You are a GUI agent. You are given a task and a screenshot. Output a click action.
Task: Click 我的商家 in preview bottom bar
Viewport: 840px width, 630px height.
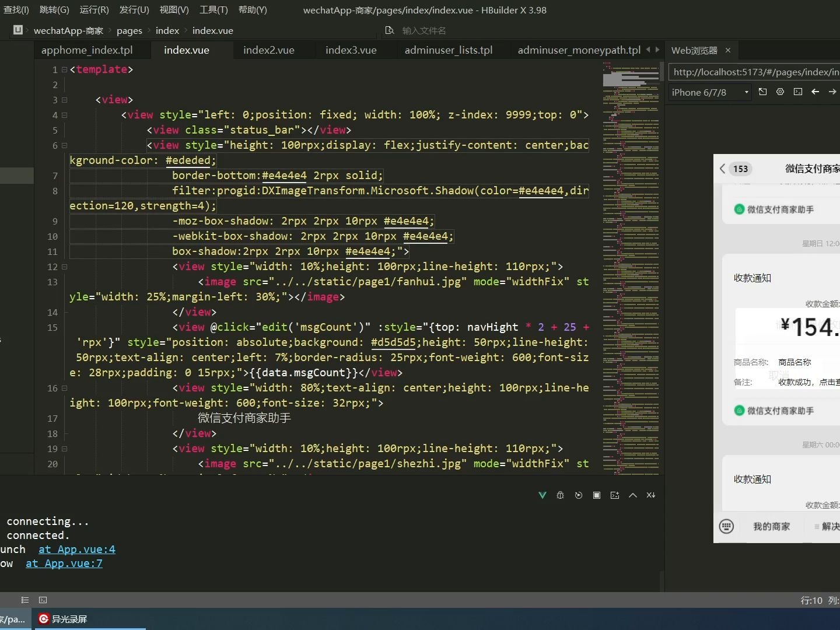[x=772, y=526]
